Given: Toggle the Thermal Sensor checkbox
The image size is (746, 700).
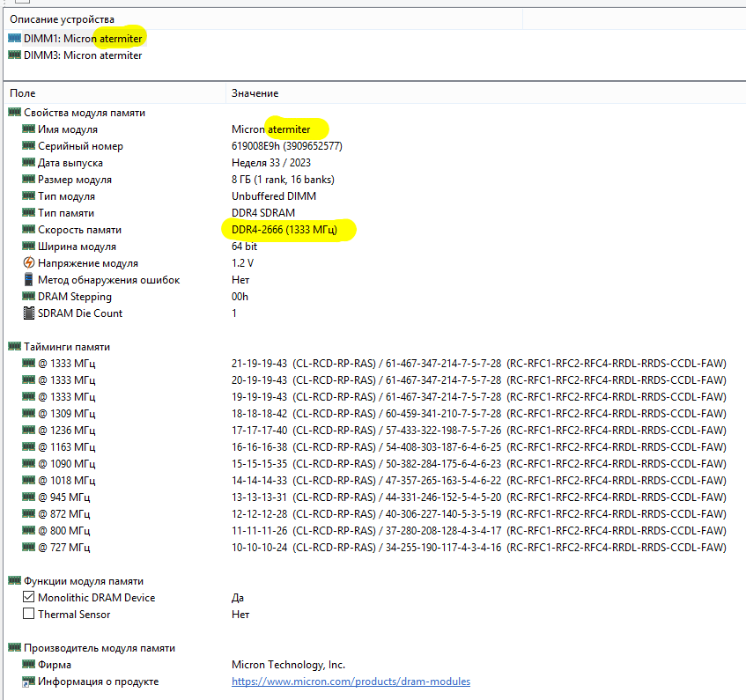Looking at the screenshot, I should pyautogui.click(x=28, y=614).
